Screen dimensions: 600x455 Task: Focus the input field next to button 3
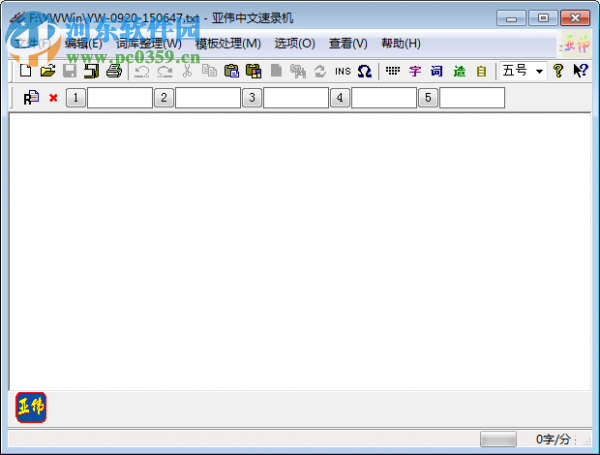click(296, 98)
